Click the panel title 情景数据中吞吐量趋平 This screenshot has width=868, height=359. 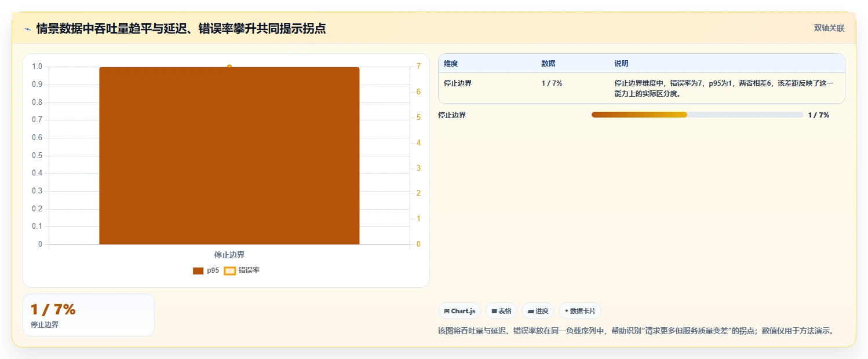(181, 28)
